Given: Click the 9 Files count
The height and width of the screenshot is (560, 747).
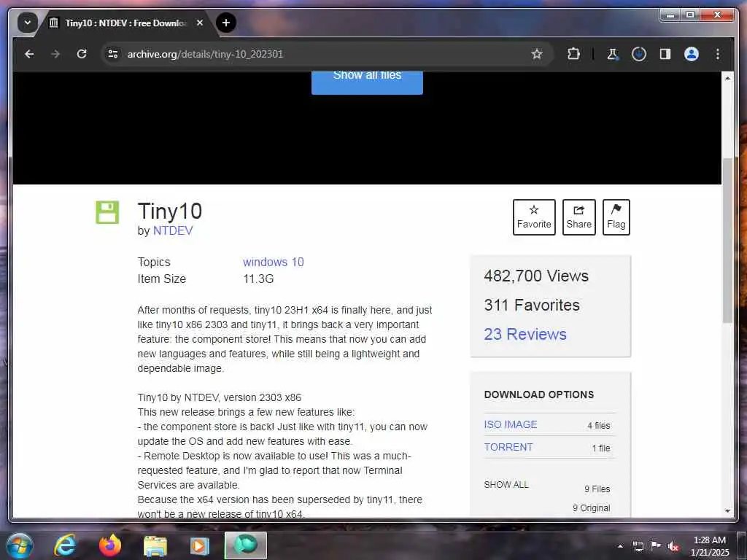Looking at the screenshot, I should click(597, 489).
